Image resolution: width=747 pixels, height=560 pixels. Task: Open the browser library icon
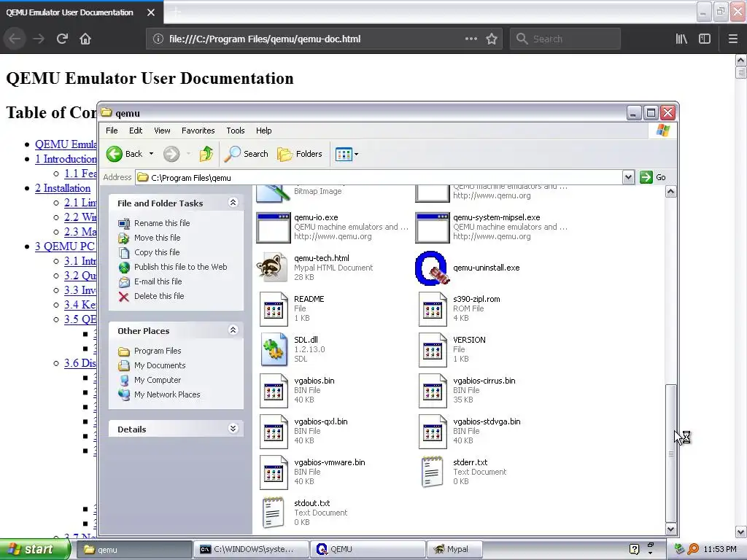[681, 39]
